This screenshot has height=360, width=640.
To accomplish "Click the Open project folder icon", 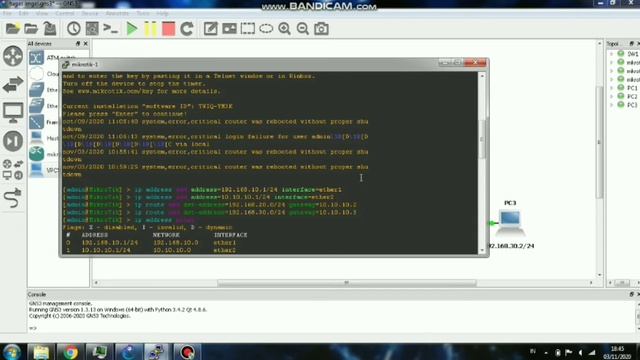I will point(31,29).
